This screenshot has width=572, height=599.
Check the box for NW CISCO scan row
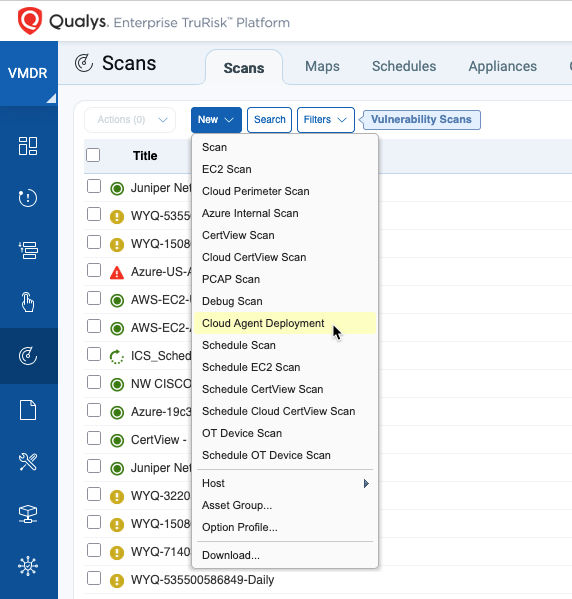pyautogui.click(x=94, y=382)
